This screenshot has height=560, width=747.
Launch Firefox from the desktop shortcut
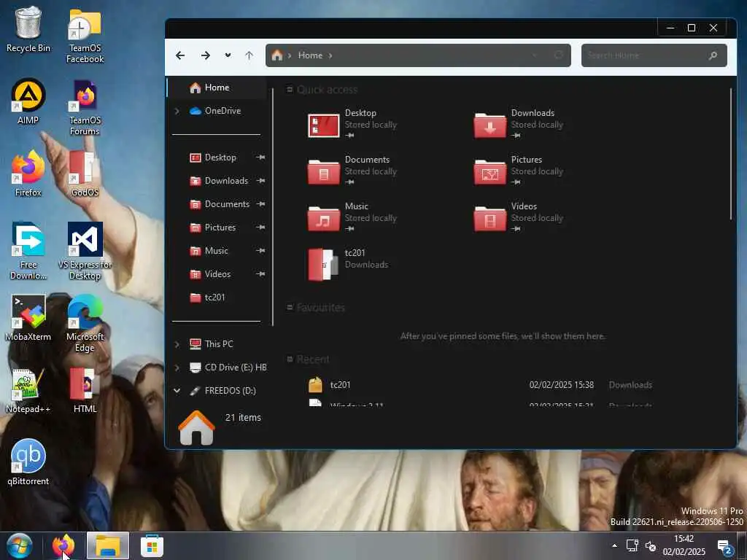point(28,174)
